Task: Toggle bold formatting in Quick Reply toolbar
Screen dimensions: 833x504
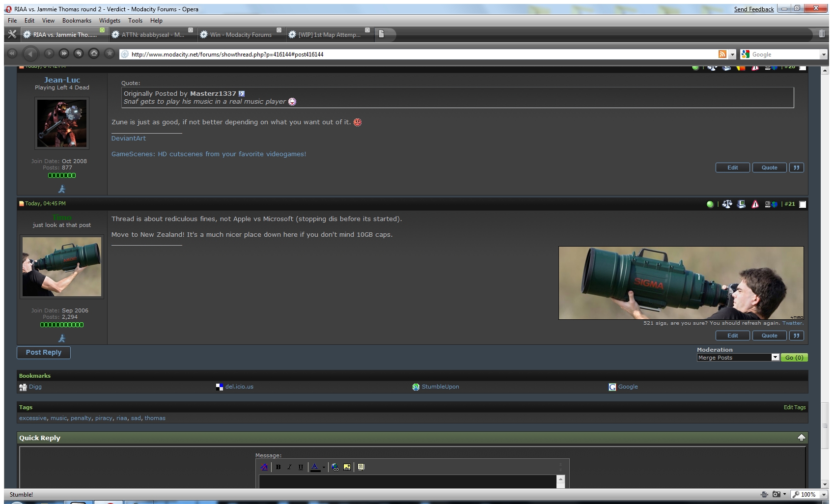Action: pos(278,467)
